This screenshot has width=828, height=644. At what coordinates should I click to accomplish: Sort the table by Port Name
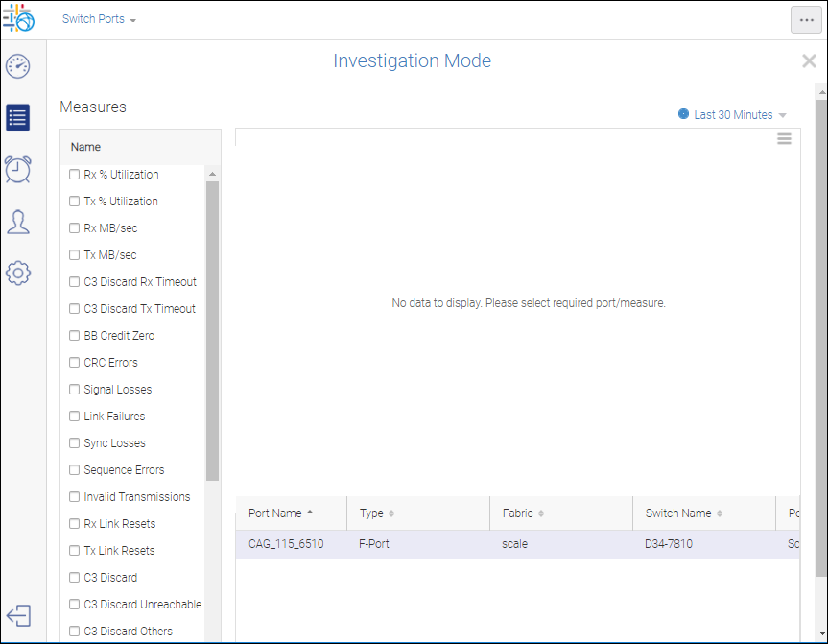[x=291, y=513]
